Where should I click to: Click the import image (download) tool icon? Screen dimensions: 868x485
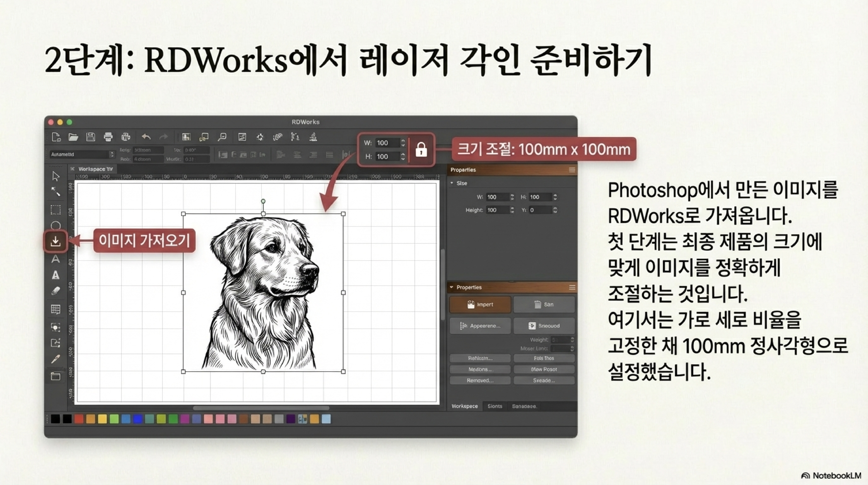click(56, 241)
